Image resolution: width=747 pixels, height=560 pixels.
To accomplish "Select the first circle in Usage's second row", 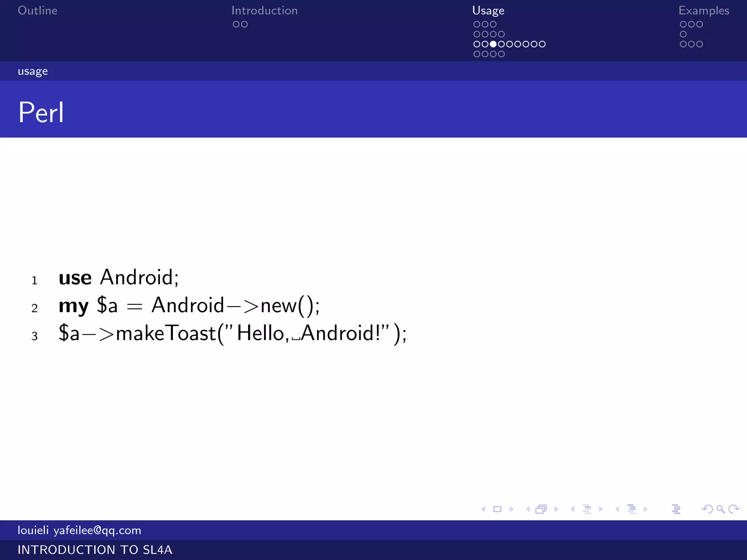I will pos(477,34).
